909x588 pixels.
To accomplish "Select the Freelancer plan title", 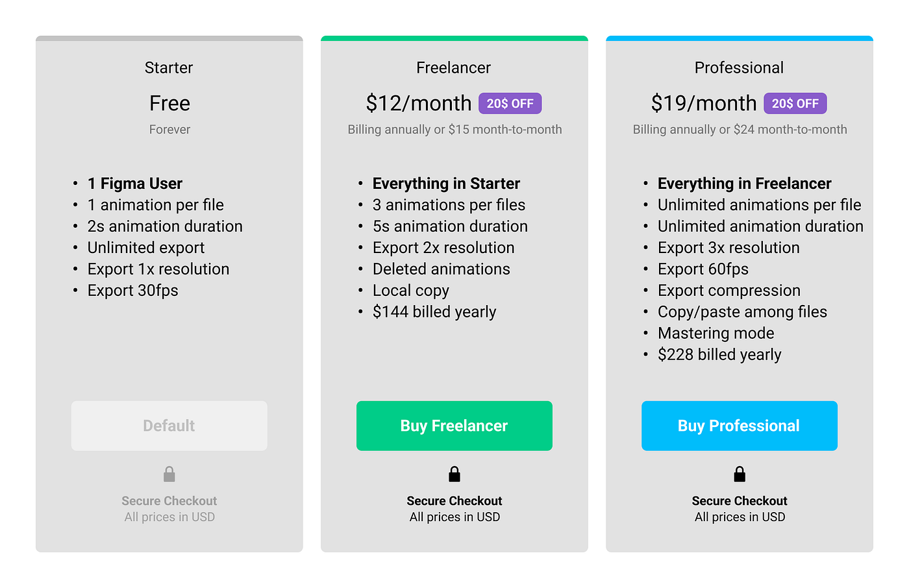I will click(x=454, y=67).
